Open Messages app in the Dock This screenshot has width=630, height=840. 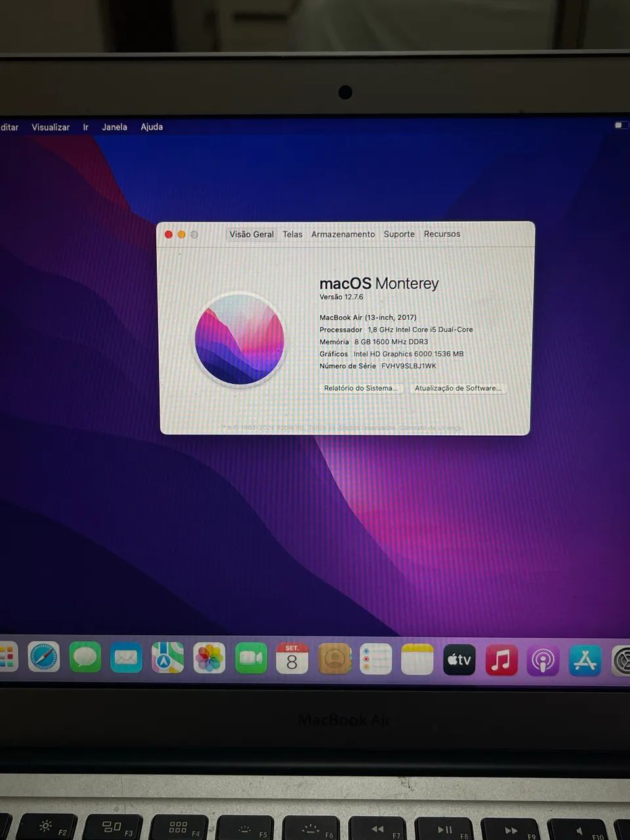(85, 657)
